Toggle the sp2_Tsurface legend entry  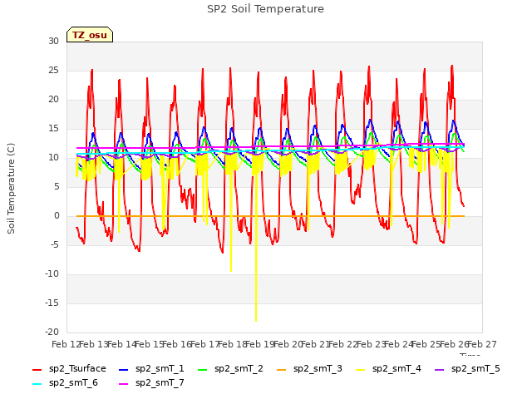click(x=69, y=368)
